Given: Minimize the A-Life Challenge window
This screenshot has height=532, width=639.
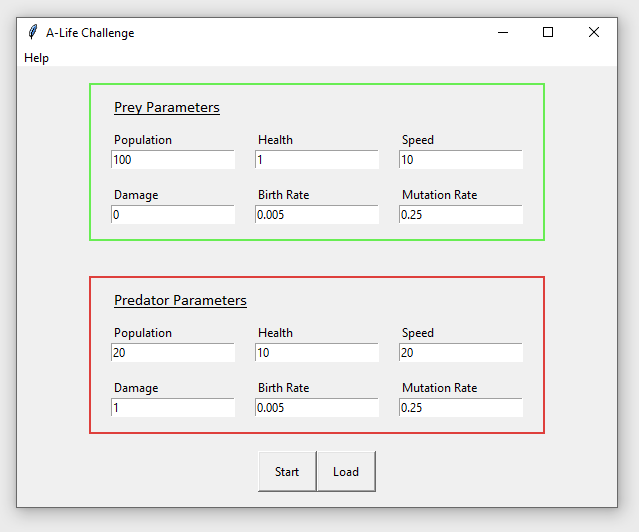Looking at the screenshot, I should 502,32.
